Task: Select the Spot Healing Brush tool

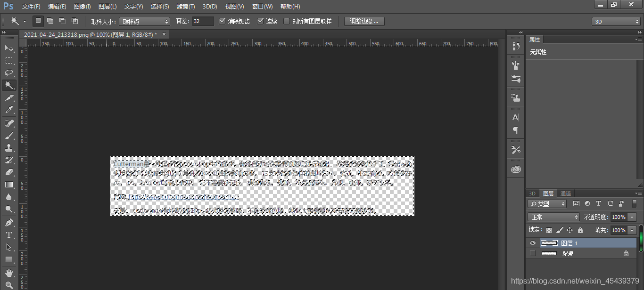Action: click(9, 123)
